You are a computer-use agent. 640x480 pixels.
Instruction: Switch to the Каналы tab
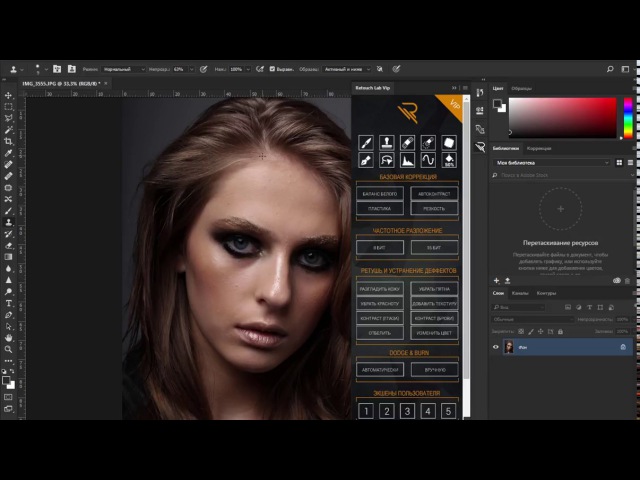521,293
